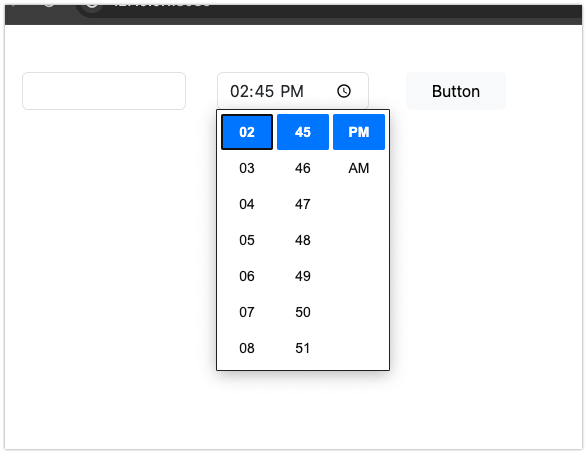587x454 pixels.
Task: Focus the empty text input field
Action: [x=104, y=91]
